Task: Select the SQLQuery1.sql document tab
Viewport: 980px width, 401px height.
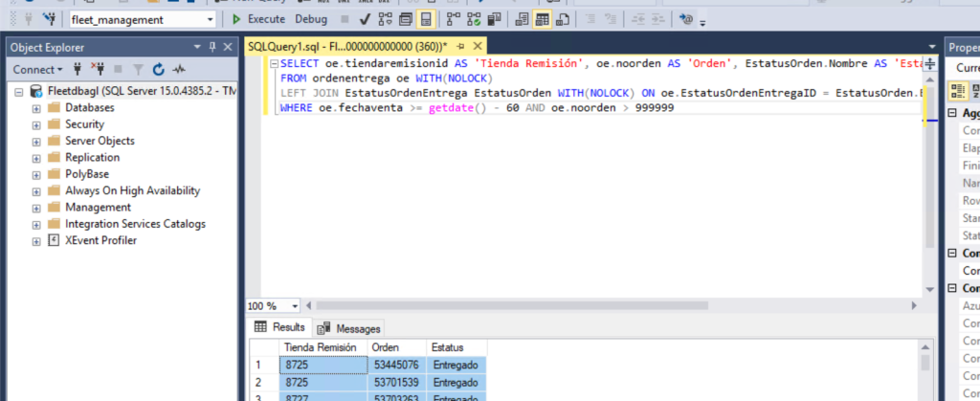Action: [x=348, y=47]
